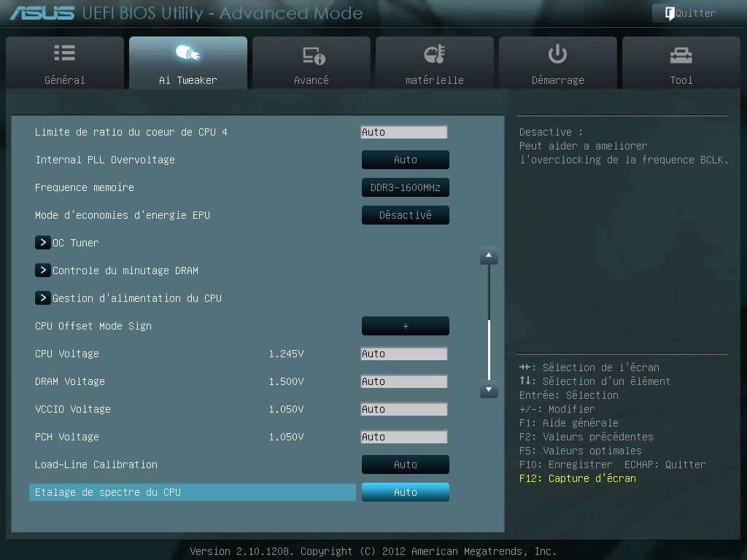Click the Quitter exit icon
Image resolution: width=747 pixels, height=560 pixels.
pos(669,13)
